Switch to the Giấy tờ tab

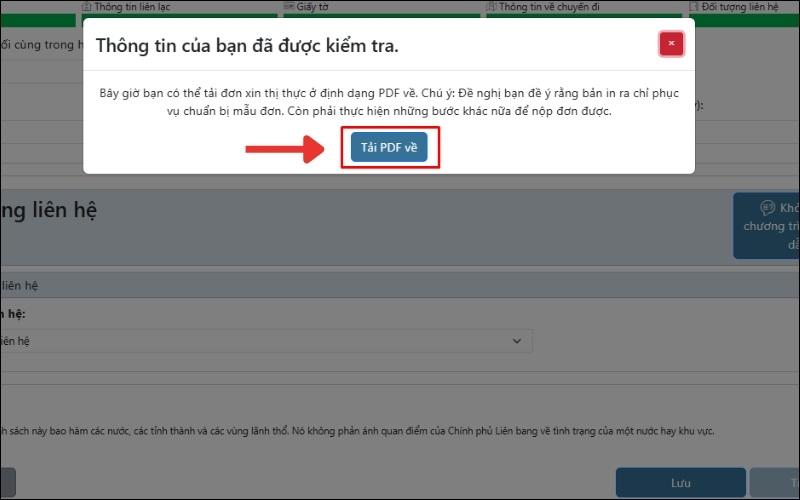(x=306, y=7)
